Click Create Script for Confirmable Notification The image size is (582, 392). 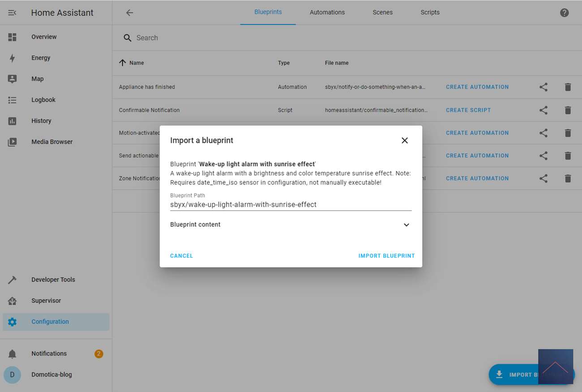(x=468, y=110)
